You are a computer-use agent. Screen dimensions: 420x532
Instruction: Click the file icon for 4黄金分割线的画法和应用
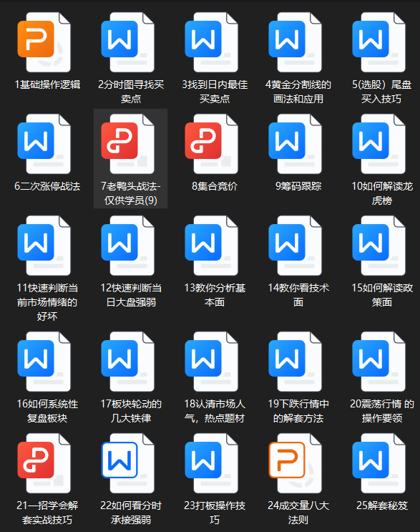[x=296, y=42]
